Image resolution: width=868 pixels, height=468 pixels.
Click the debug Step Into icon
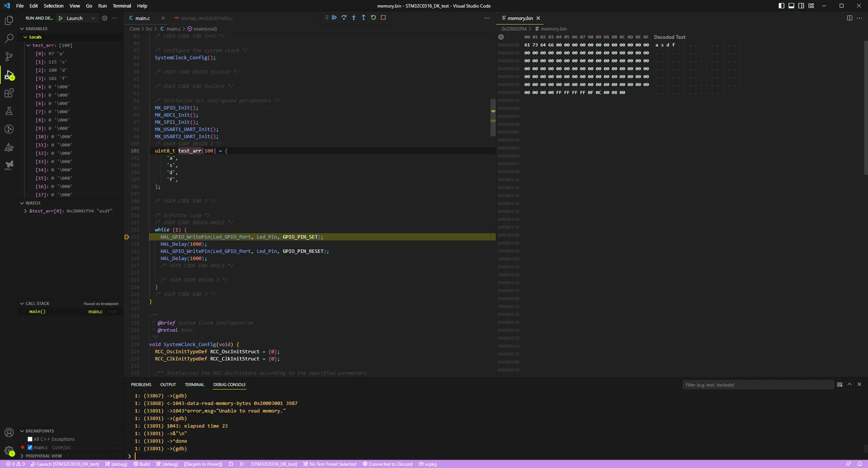click(354, 18)
